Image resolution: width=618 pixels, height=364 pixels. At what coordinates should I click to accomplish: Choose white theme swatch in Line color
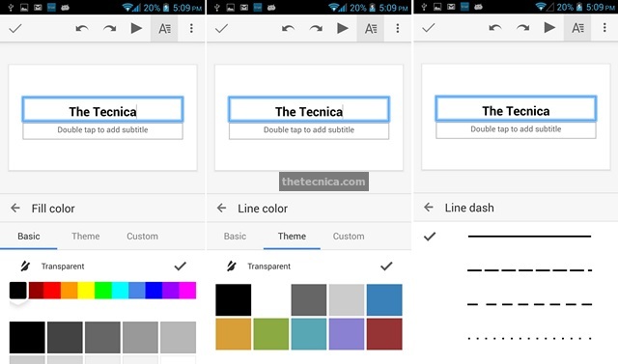[x=271, y=299]
